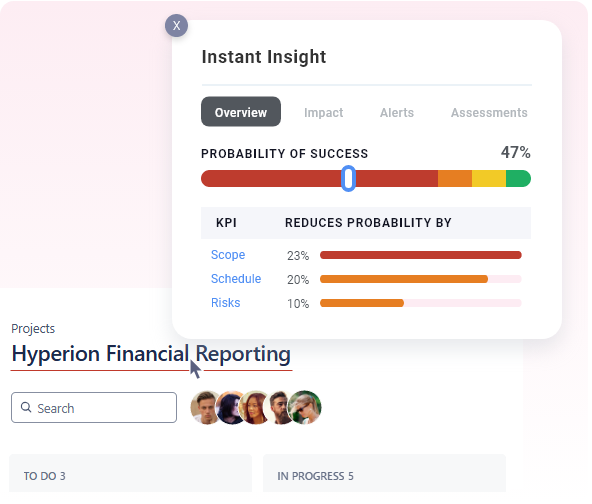Viewport: 592px width, 504px height.
Task: Switch to the Overview tab
Action: (241, 112)
